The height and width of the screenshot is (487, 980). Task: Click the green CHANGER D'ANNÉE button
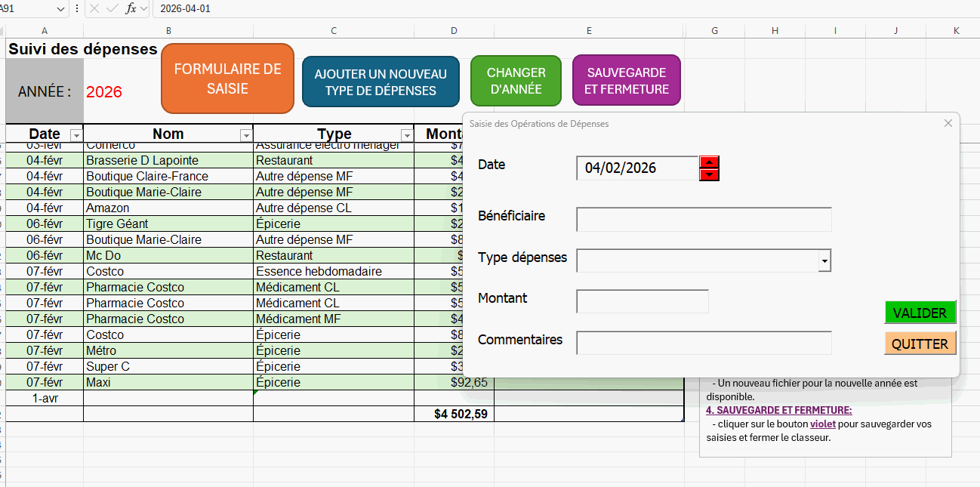point(516,81)
